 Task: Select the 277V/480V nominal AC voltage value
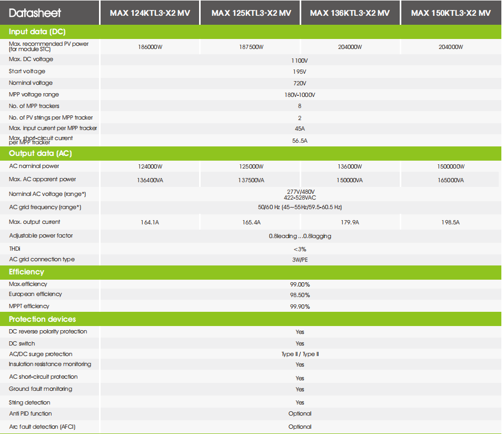pyautogui.click(x=301, y=192)
